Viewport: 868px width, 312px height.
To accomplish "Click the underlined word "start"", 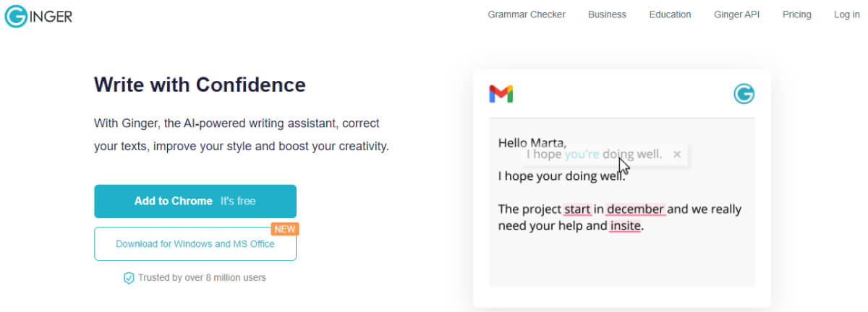I will tap(577, 209).
